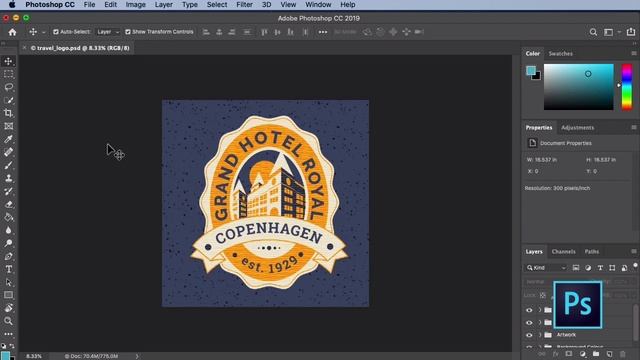The width and height of the screenshot is (640, 360).
Task: Select the Lasso tool
Action: coord(8,87)
